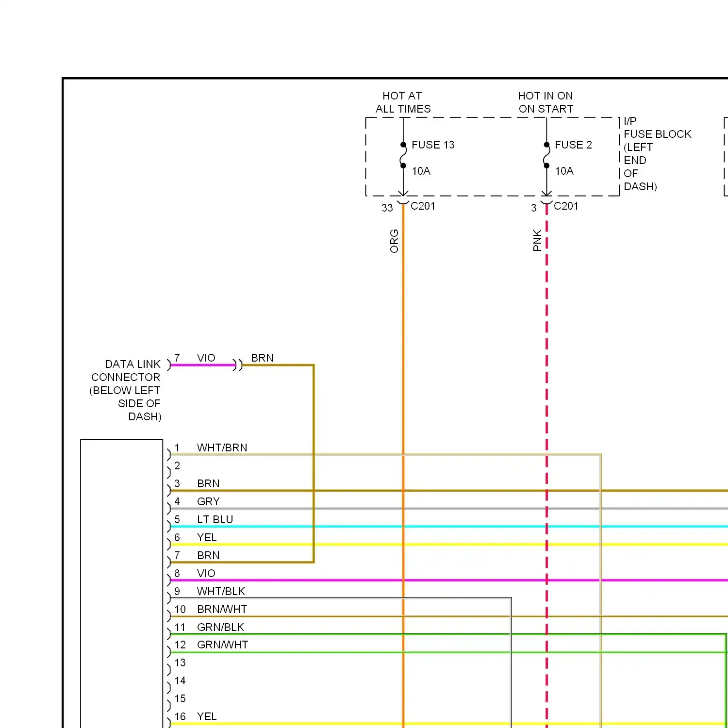
Task: Click the vertical ORG wire label
Action: [x=394, y=241]
